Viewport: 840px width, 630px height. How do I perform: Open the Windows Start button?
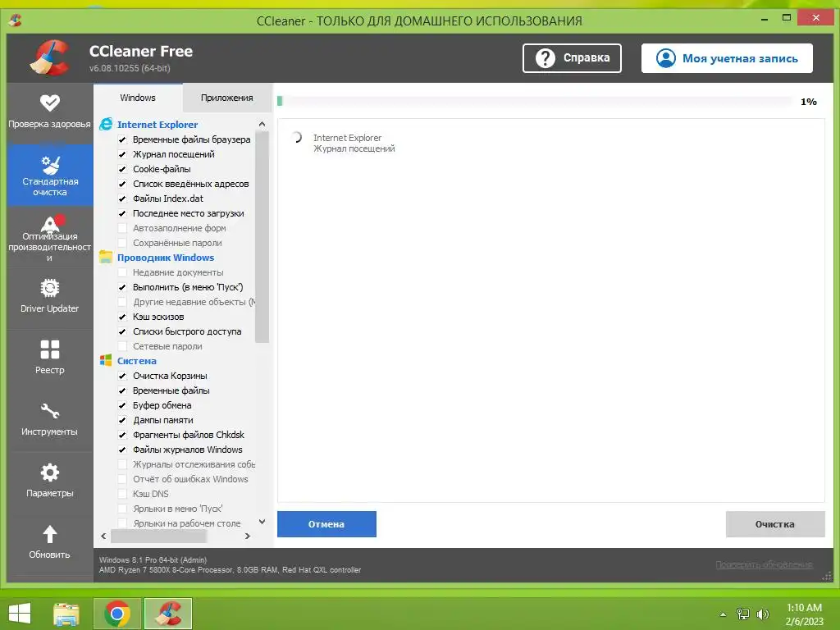tap(20, 614)
